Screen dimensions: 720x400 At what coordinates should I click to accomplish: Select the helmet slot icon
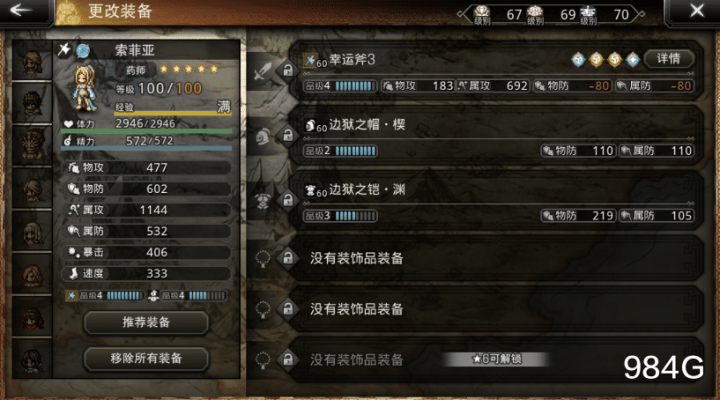point(263,136)
